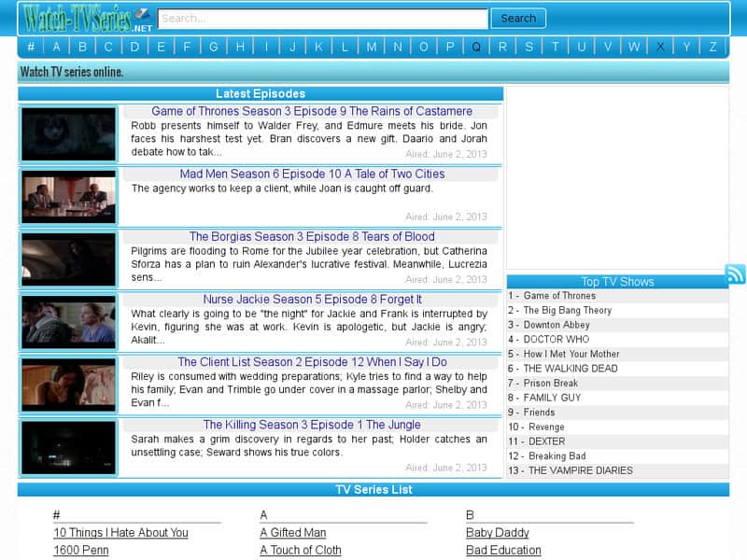Click the Game of Thrones episode thumbnail
The width and height of the screenshot is (747, 560).
pos(68,134)
